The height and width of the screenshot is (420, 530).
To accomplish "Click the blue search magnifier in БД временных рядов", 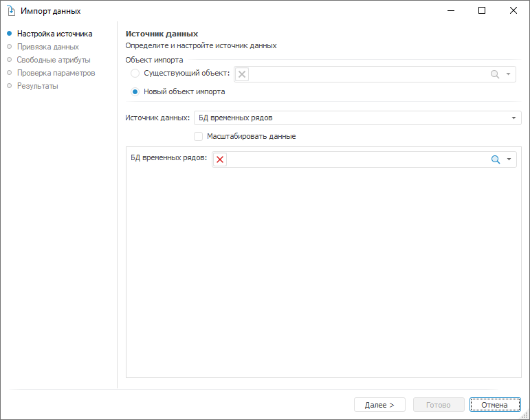I will coord(495,159).
